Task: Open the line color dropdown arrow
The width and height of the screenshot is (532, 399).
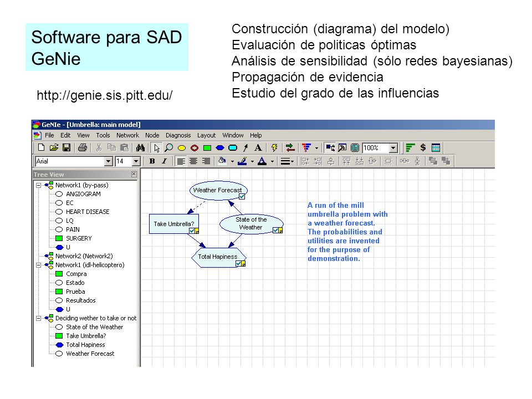Action: click(x=252, y=161)
